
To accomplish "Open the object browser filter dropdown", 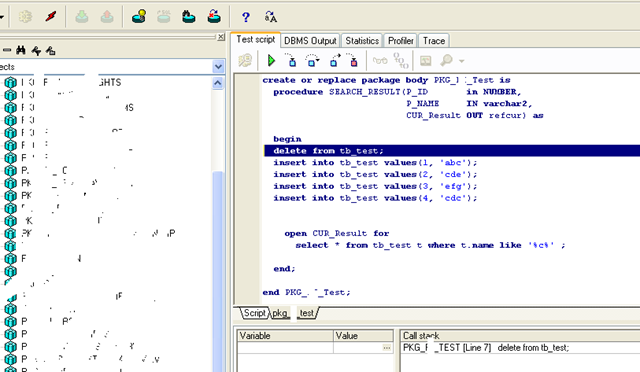I will point(218,67).
